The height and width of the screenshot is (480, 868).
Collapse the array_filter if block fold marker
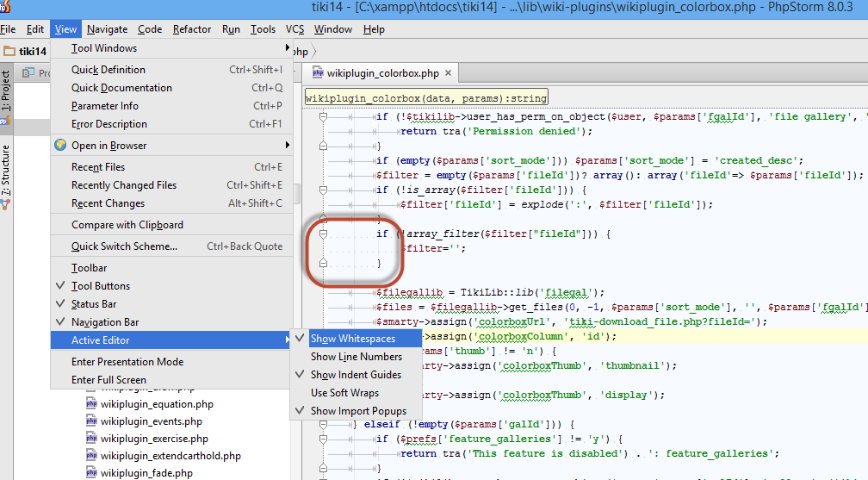pos(323,234)
